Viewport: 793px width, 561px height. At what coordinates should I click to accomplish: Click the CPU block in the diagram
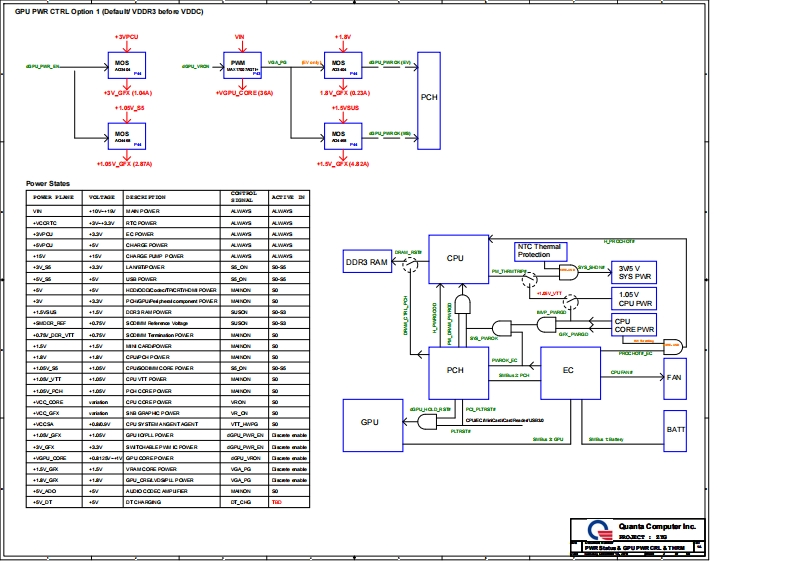[x=457, y=259]
